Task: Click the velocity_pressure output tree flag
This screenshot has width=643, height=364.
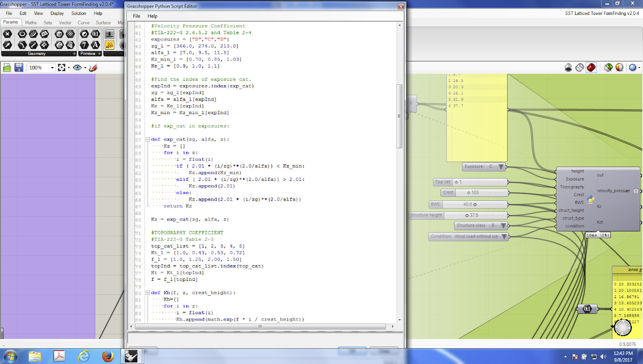Action: click(x=636, y=191)
